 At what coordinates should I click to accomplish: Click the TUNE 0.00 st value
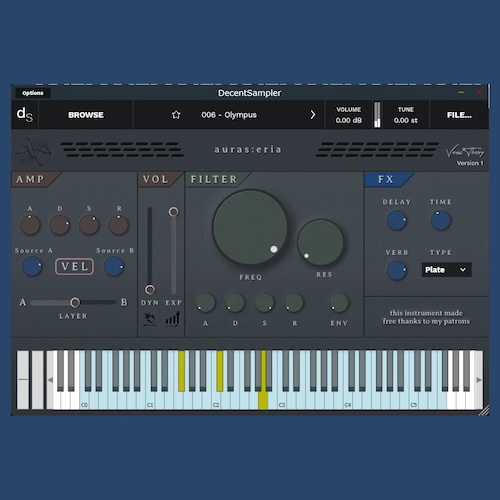tap(406, 120)
